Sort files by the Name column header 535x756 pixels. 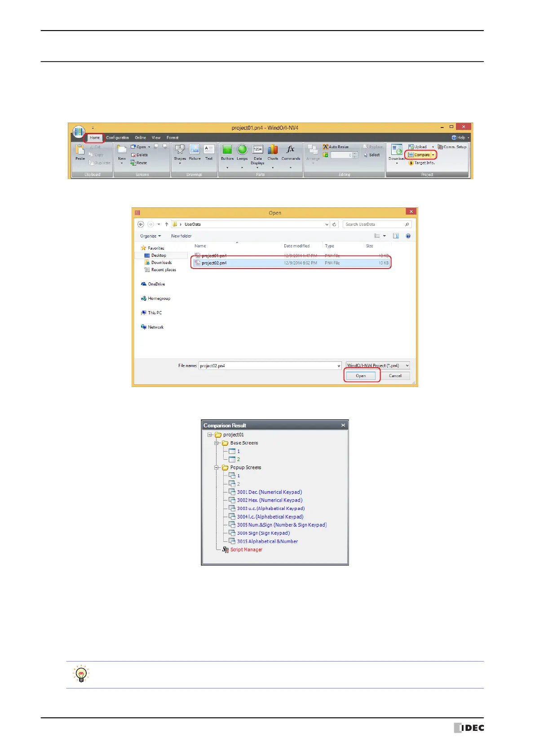(x=200, y=246)
